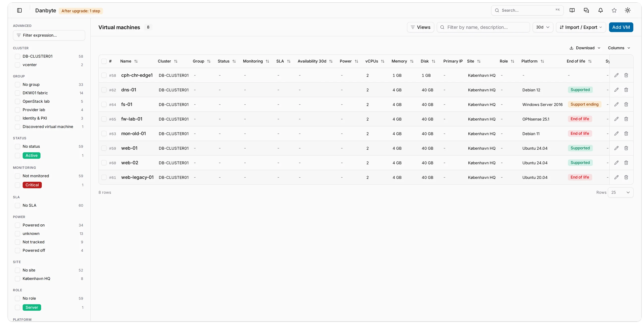Open the Views menu

point(420,27)
